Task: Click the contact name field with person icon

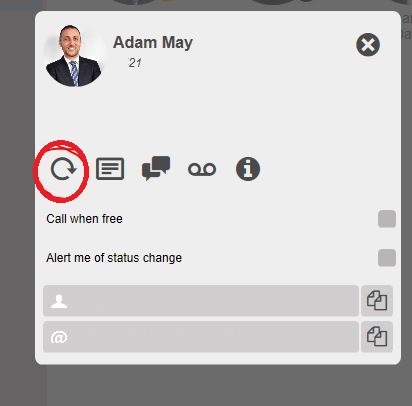Action: pyautogui.click(x=201, y=300)
